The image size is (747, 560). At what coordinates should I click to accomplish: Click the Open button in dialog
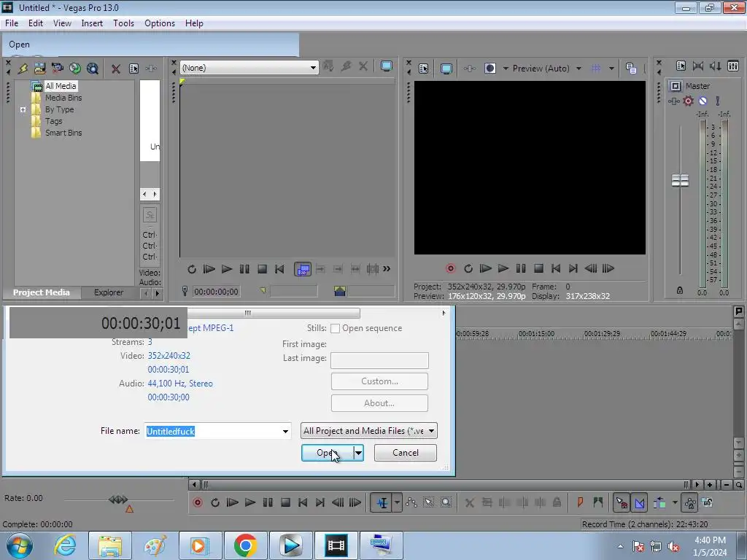pos(328,453)
